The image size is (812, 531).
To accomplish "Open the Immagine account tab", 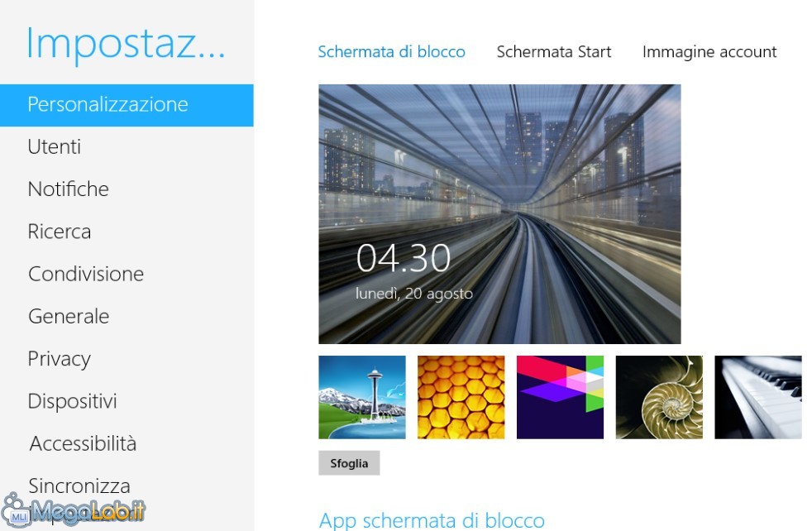I will tap(709, 52).
